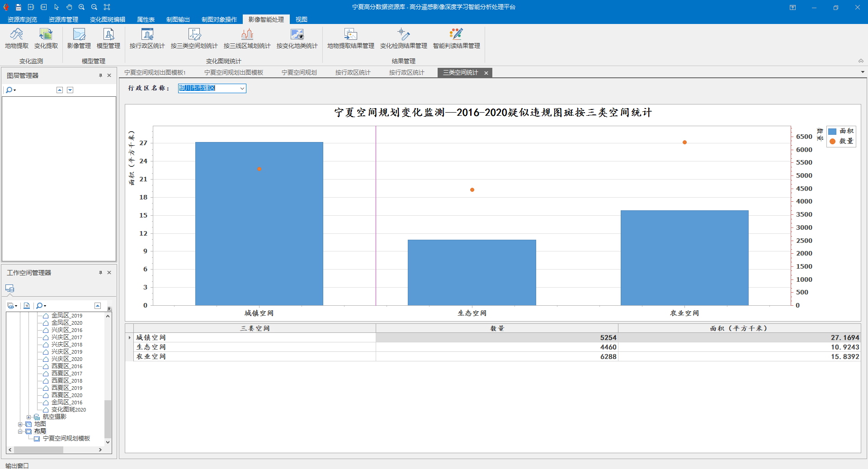
Task: Expand the 地图 tree node
Action: pos(20,424)
